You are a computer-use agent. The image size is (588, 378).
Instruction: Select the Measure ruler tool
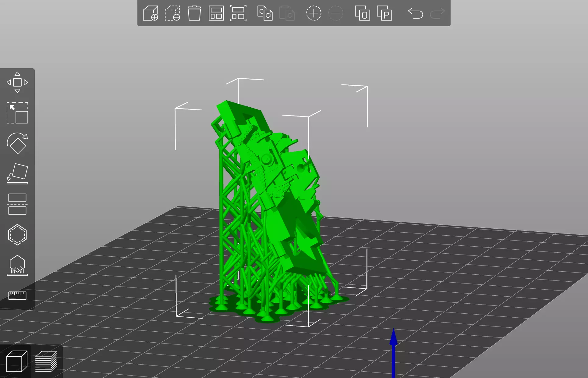click(x=17, y=295)
